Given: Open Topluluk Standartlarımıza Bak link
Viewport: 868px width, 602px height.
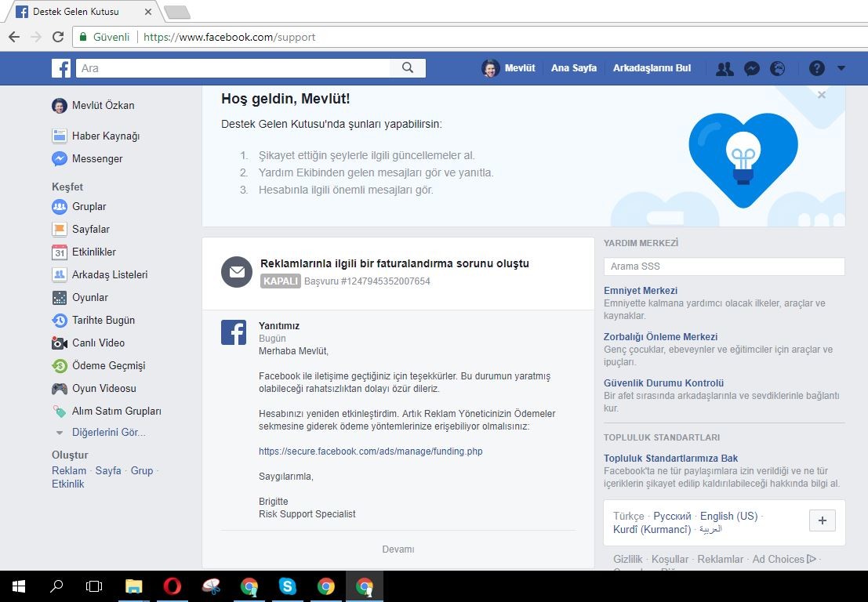Looking at the screenshot, I should [671, 458].
